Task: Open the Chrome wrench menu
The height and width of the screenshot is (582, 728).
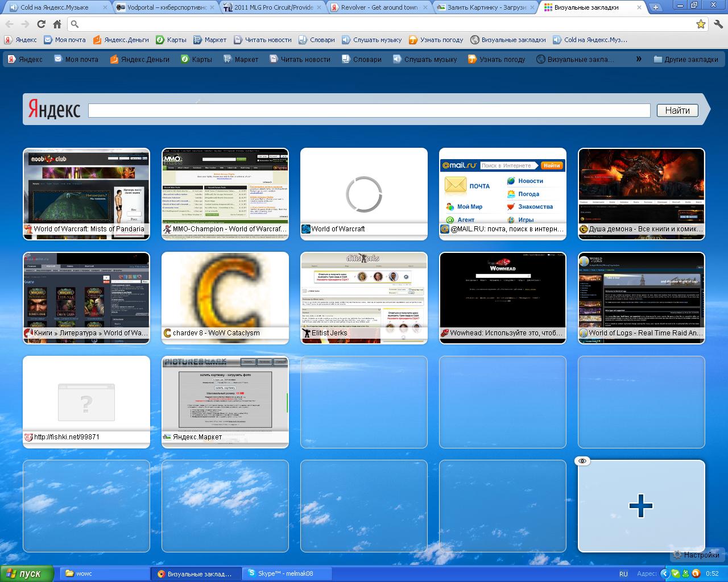Action: (x=718, y=24)
